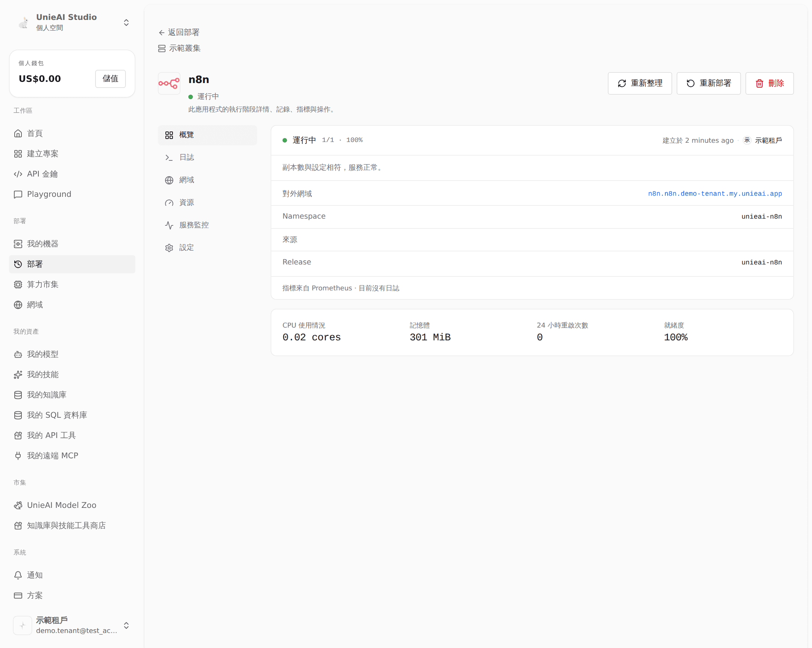Click the UnieAI Model Zoo icon
812x648 pixels.
point(18,505)
